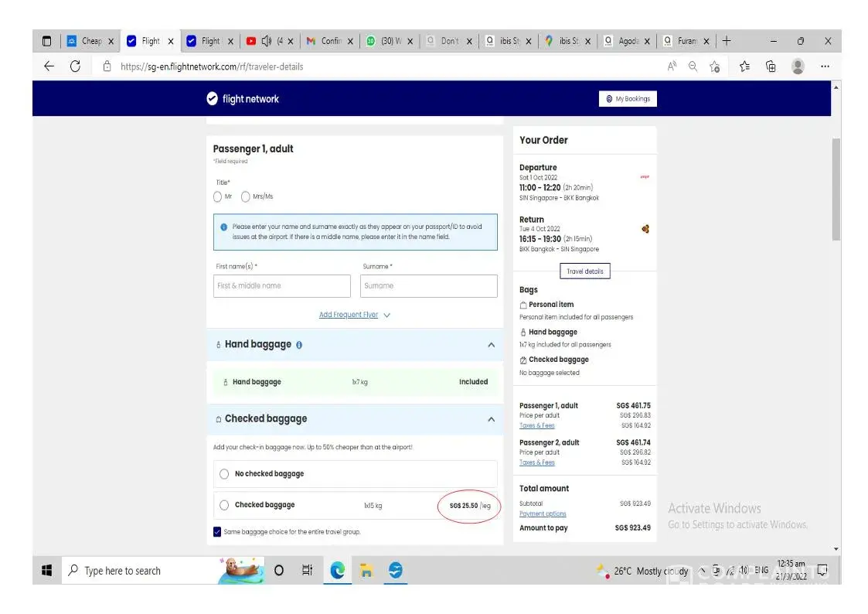The image size is (868, 614).
Task: Open My Bookings
Action: click(628, 99)
